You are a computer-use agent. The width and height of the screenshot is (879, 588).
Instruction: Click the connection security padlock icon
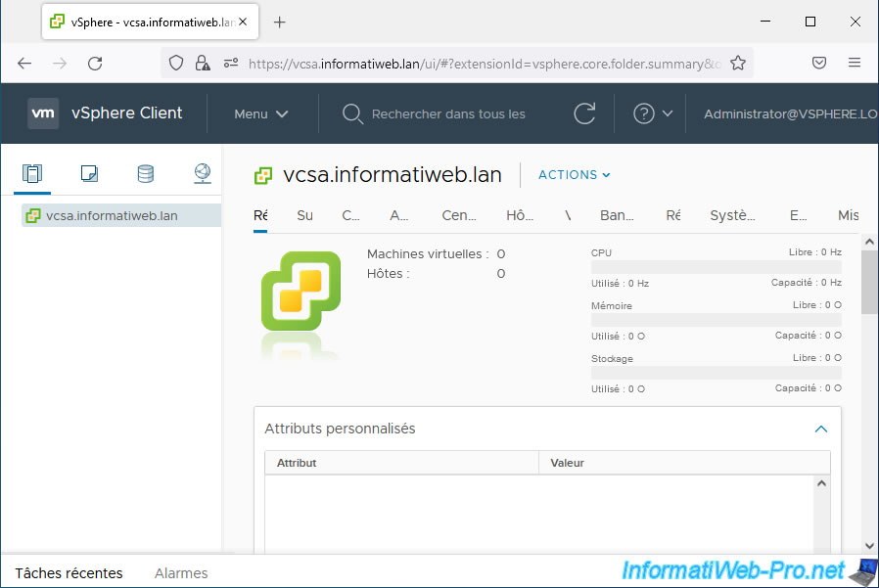203,63
